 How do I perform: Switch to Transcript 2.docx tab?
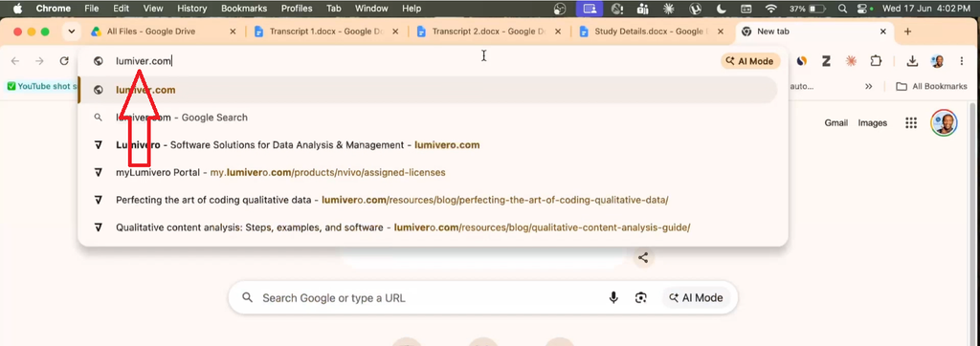489,32
